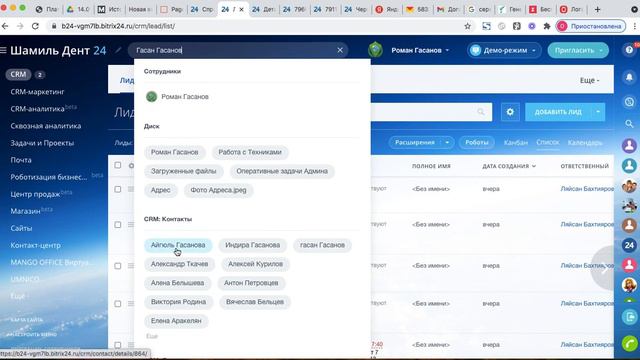
Task: Open a new browser tab
Action: (x=597, y=9)
